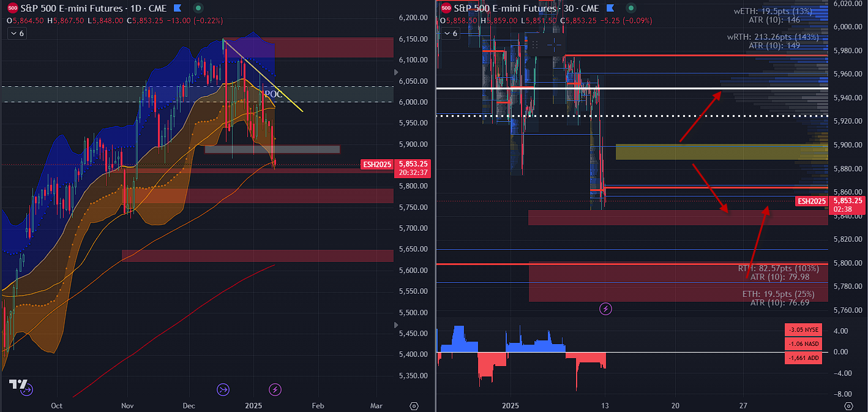Click the blue flag icon on 1D chart

[x=178, y=9]
